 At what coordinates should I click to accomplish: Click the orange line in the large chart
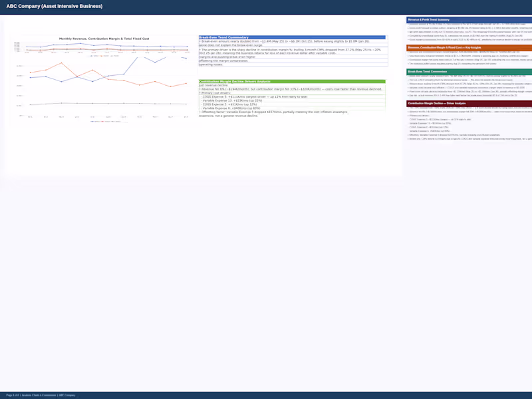point(108,79)
